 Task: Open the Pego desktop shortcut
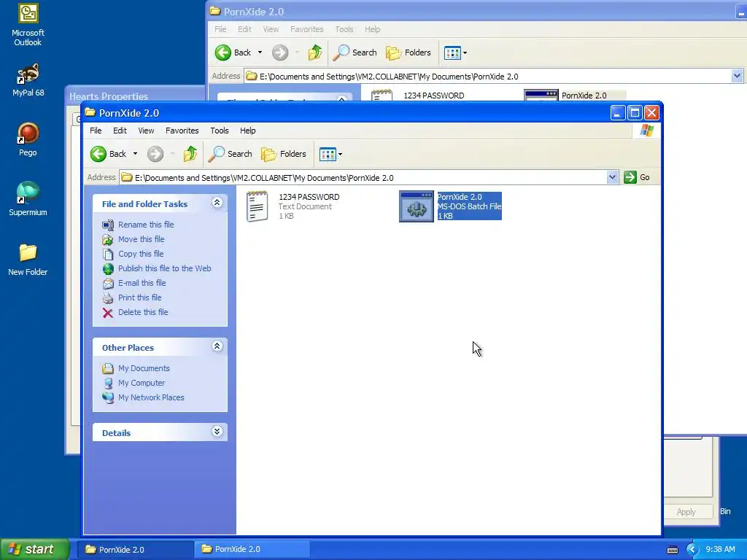tap(28, 139)
